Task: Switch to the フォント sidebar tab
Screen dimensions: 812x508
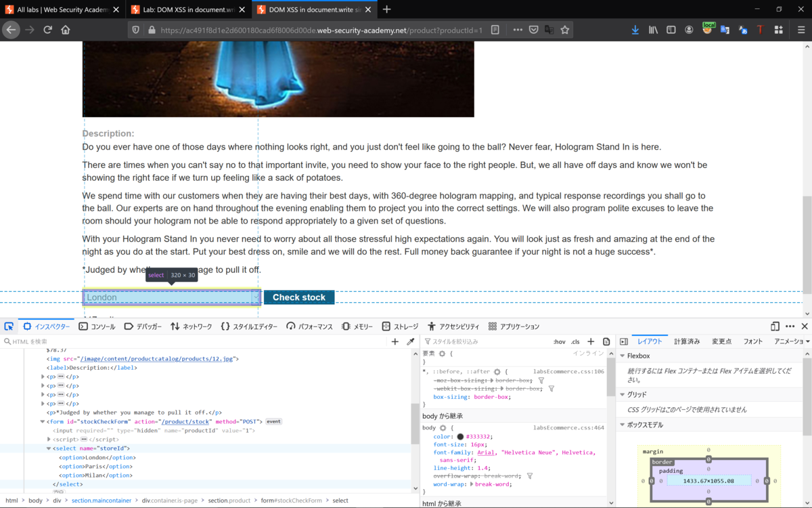Action: [x=753, y=341]
